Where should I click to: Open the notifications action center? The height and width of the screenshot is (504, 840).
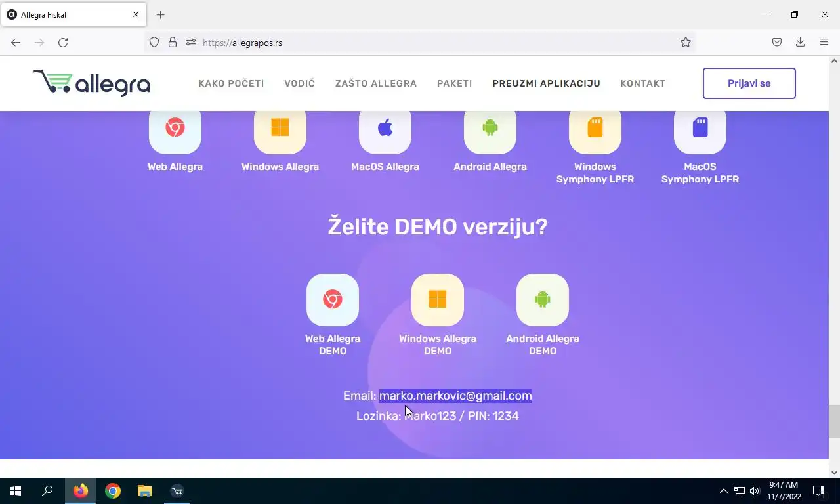(818, 491)
